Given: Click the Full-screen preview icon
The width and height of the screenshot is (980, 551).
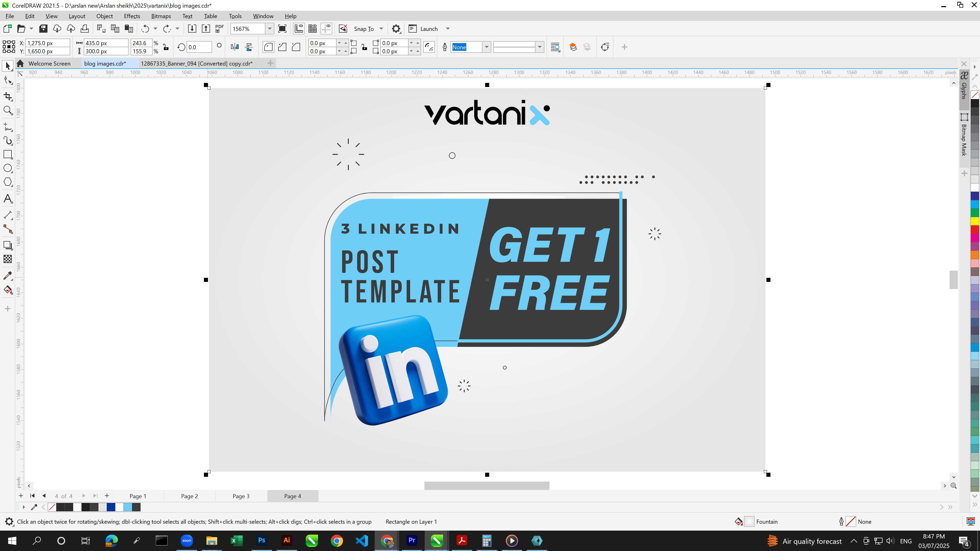Looking at the screenshot, I should coord(282,29).
